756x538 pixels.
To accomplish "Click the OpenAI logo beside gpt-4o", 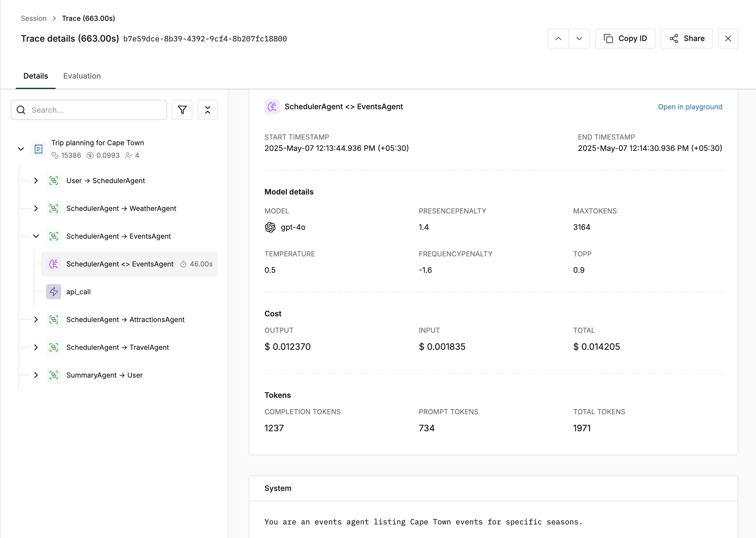I will click(270, 227).
